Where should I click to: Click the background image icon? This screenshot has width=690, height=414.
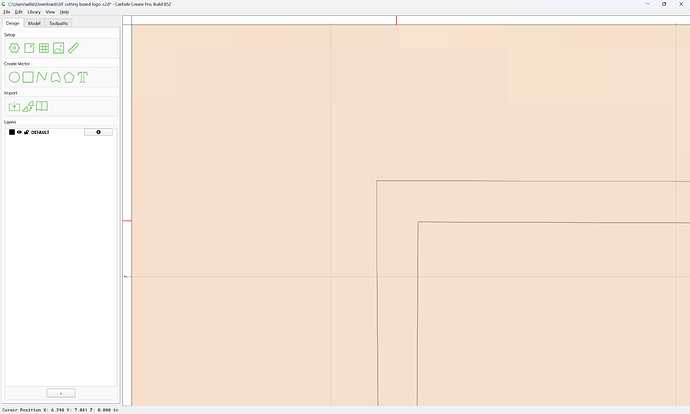(59, 48)
